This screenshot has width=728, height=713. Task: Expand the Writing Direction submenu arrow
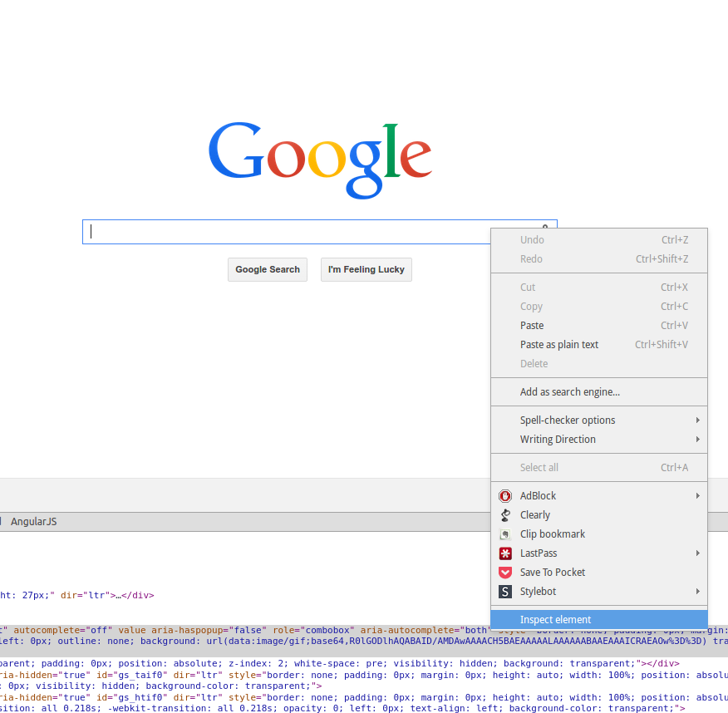click(697, 439)
